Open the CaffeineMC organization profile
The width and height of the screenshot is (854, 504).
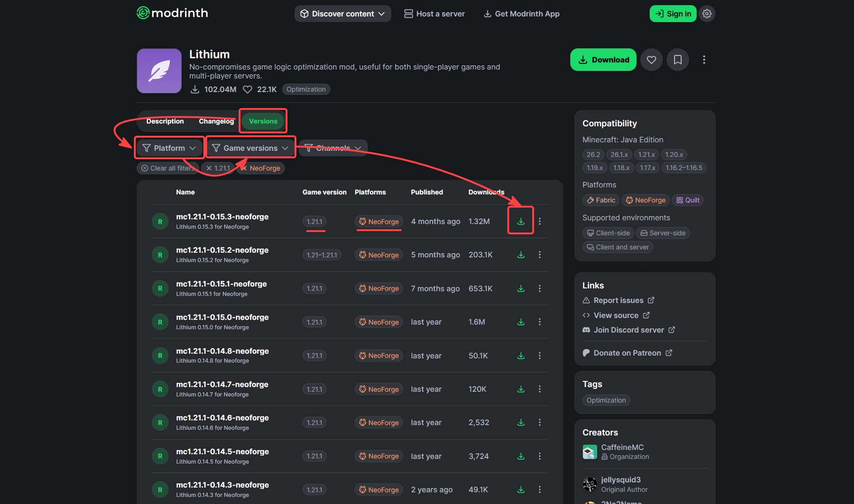616,452
